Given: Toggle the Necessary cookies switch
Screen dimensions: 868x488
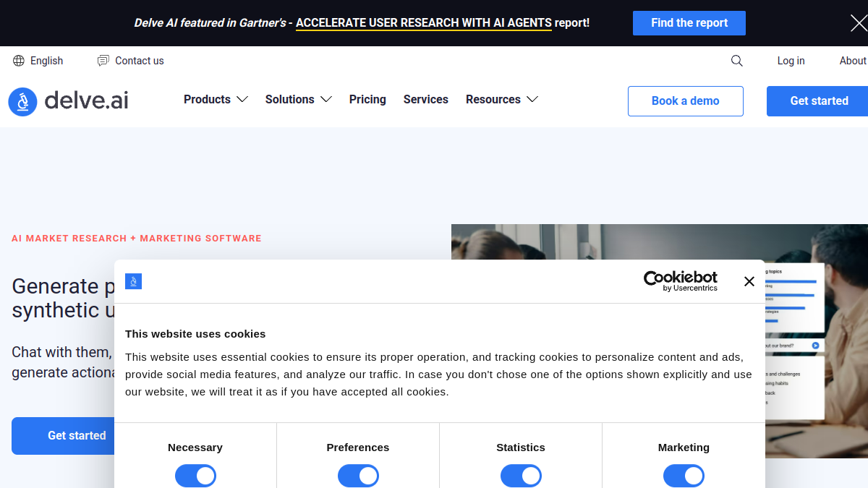Looking at the screenshot, I should [195, 476].
